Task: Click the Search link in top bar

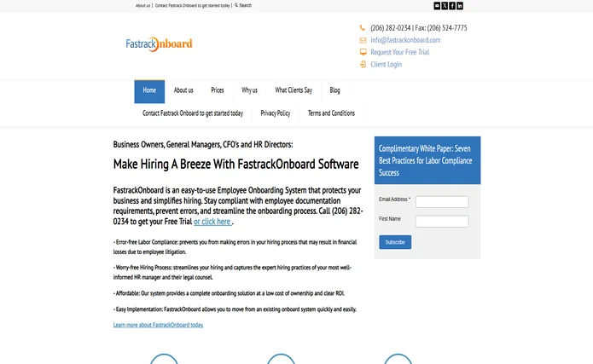Action: point(245,5)
